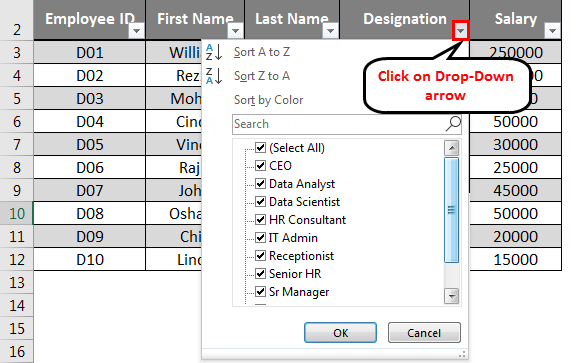576x363 pixels.
Task: Select cell containing D02
Action: (x=90, y=75)
